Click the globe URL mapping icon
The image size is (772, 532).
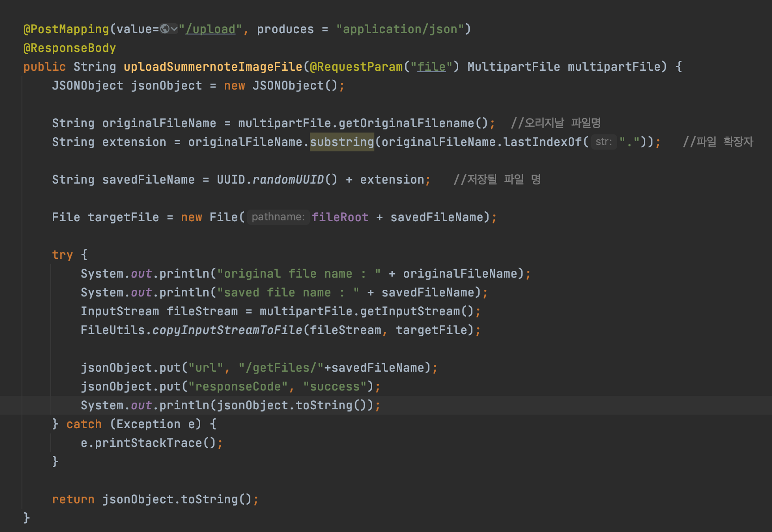(x=165, y=29)
